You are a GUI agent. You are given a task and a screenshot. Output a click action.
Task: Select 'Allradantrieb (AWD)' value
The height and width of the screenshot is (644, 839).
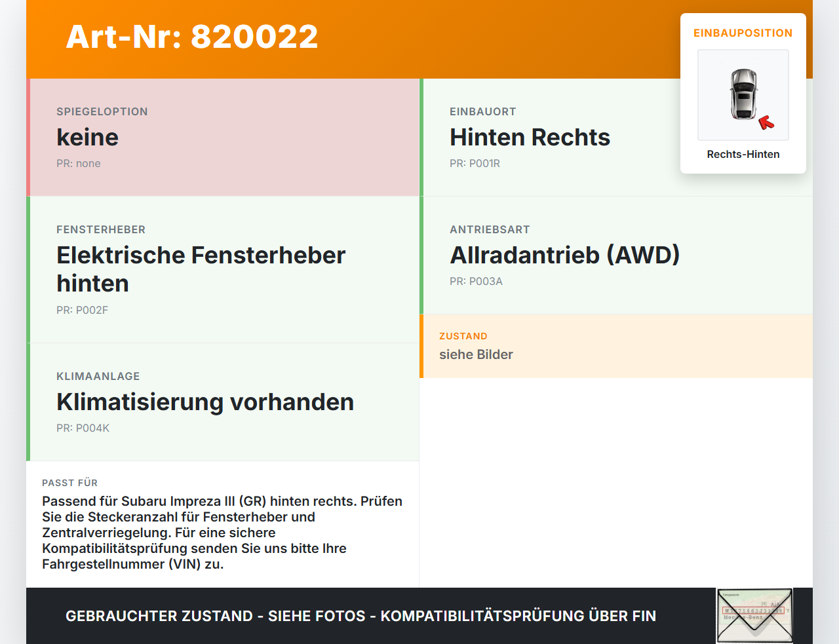[x=565, y=255]
